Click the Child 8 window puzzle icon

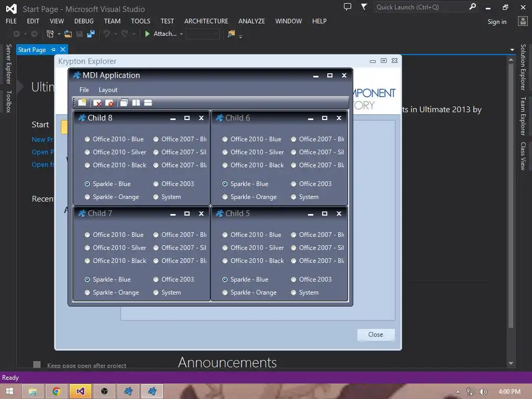pyautogui.click(x=82, y=118)
